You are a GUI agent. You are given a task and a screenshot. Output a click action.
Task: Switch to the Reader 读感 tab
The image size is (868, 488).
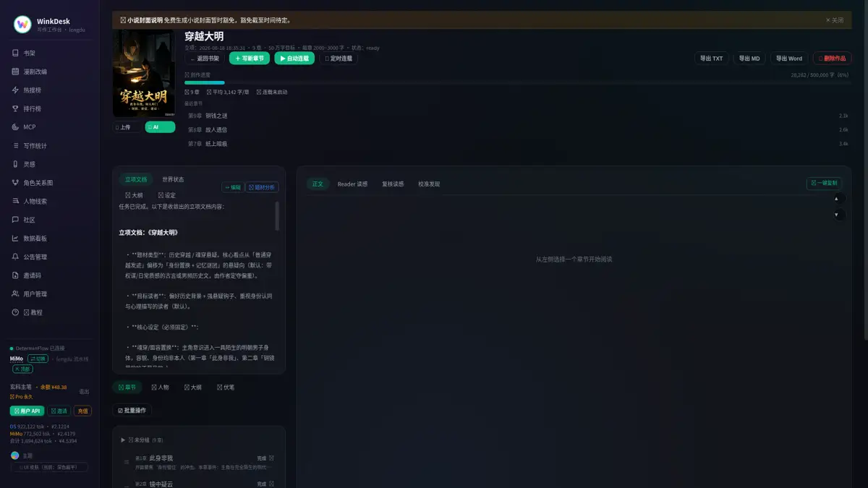(x=352, y=184)
